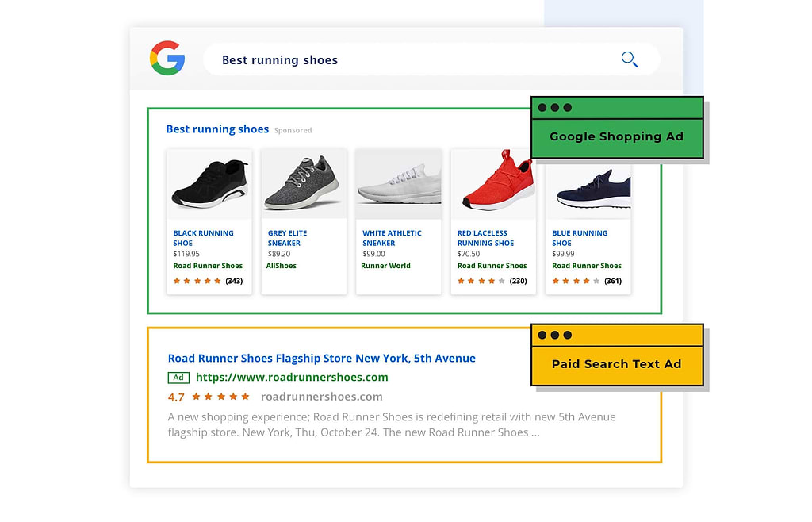
Task: Click the magnifying glass search icon
Action: (x=629, y=59)
